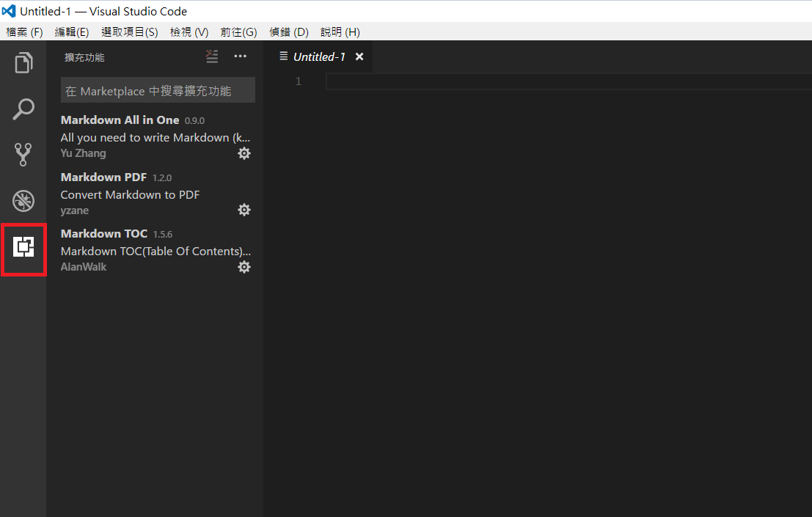Viewport: 812px width, 517px height.
Task: Select the Markdown All in One extension
Action: click(132, 136)
